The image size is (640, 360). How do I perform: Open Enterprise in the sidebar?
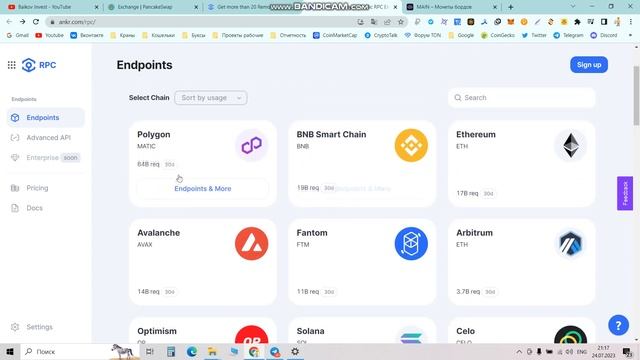click(45, 158)
